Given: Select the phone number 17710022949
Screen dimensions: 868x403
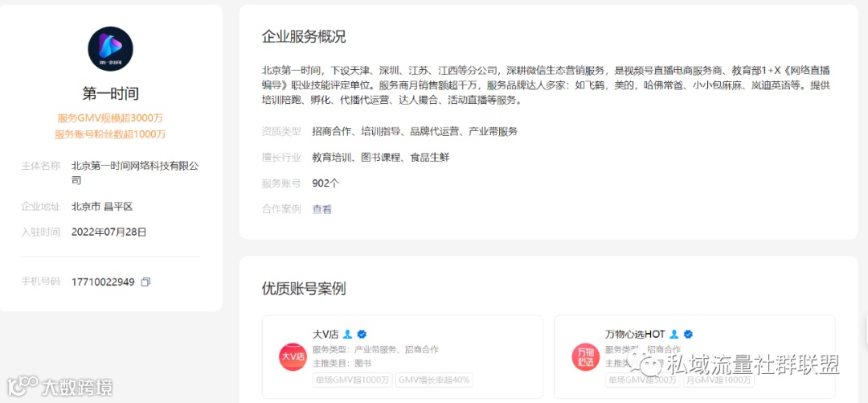Looking at the screenshot, I should pyautogui.click(x=103, y=282).
